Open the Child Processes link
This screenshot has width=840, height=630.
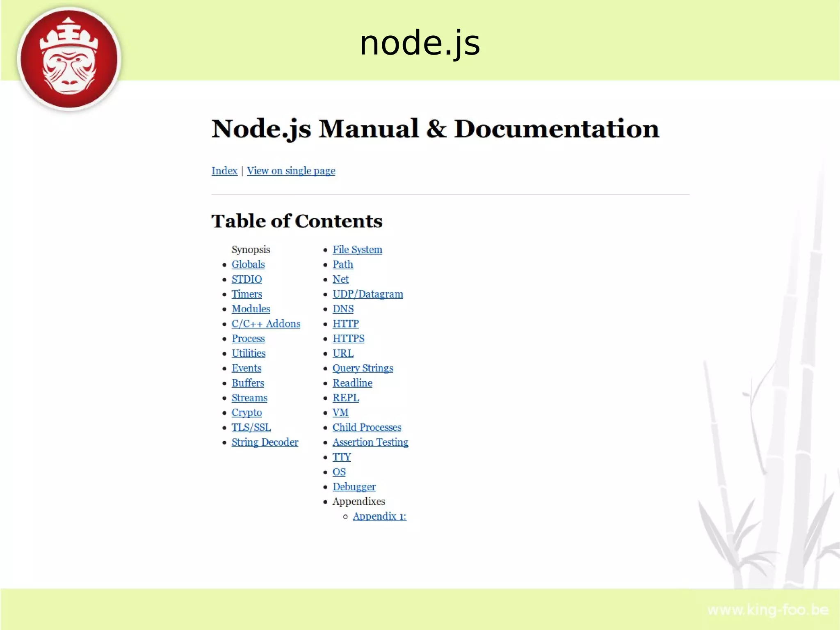tap(366, 427)
